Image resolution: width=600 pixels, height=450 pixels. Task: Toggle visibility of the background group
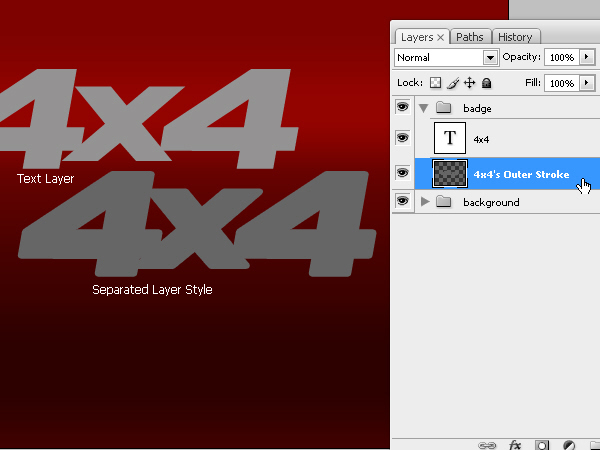(403, 201)
